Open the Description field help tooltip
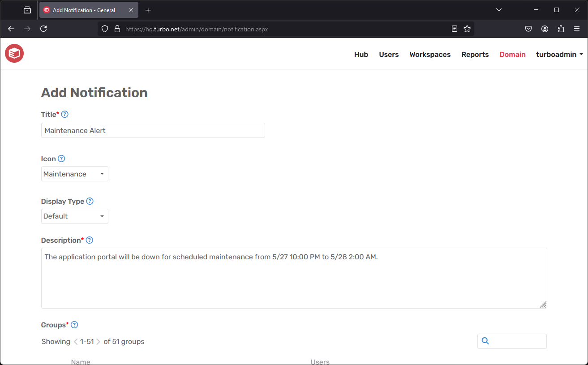This screenshot has width=588, height=365. pos(89,240)
